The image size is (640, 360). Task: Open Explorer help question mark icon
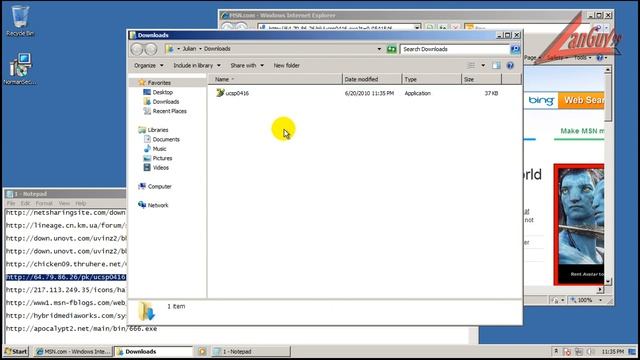click(x=510, y=66)
